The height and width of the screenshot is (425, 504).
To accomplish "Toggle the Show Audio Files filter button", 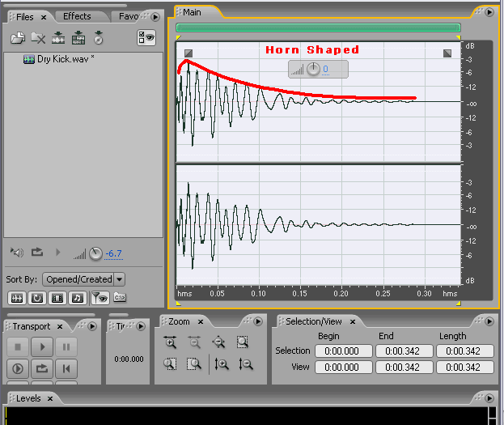I will pyautogui.click(x=17, y=298).
